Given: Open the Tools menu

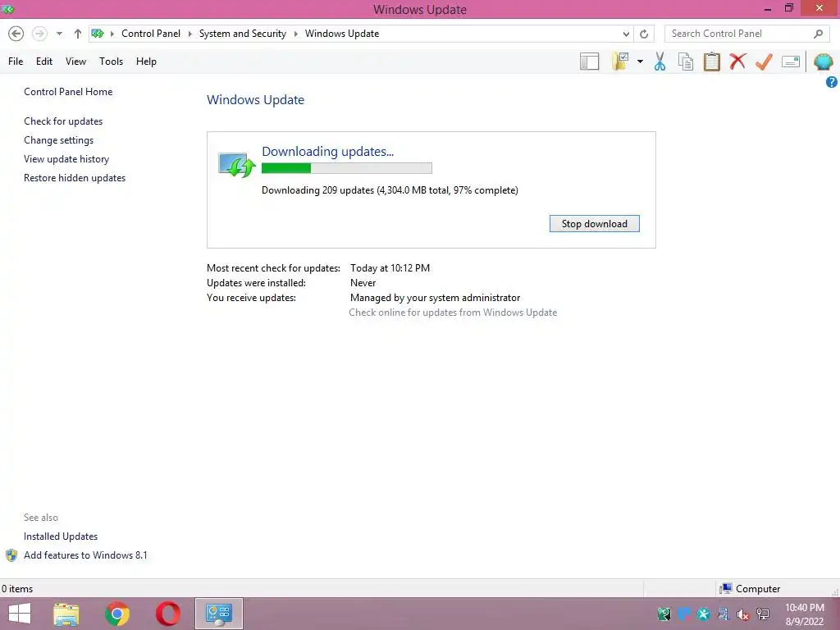Looking at the screenshot, I should click(x=111, y=62).
